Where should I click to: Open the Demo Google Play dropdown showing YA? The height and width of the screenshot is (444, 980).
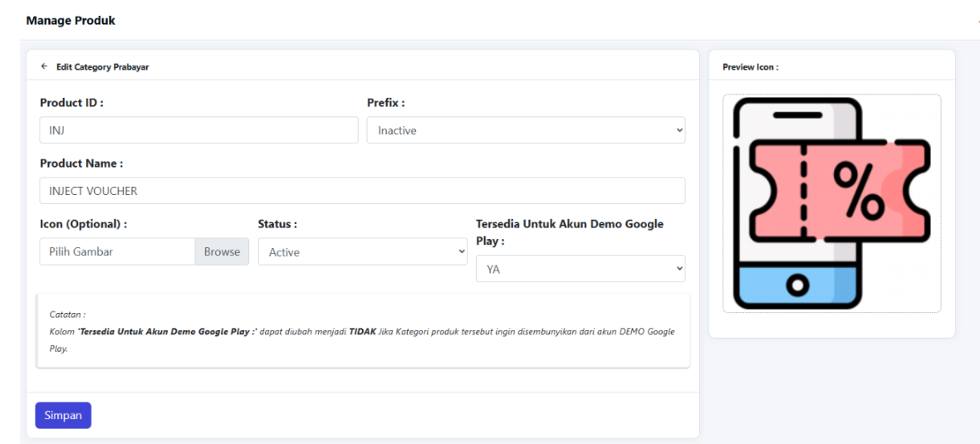pos(580,268)
